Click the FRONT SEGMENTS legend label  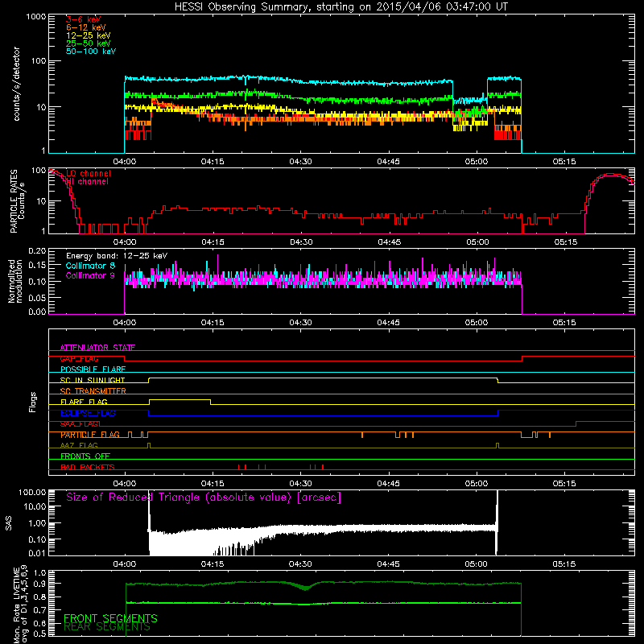110,618
